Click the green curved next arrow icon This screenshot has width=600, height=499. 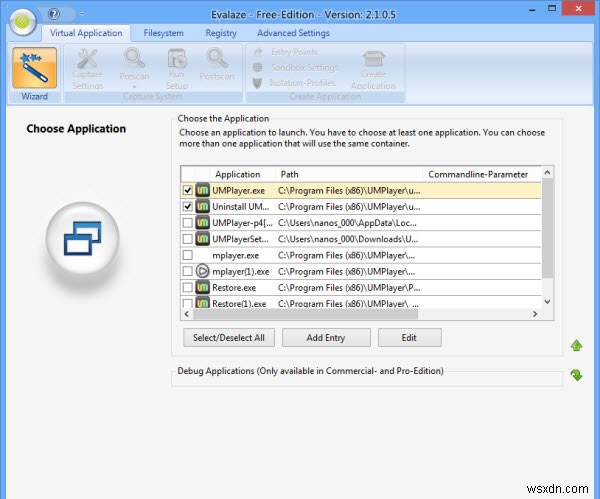[576, 375]
